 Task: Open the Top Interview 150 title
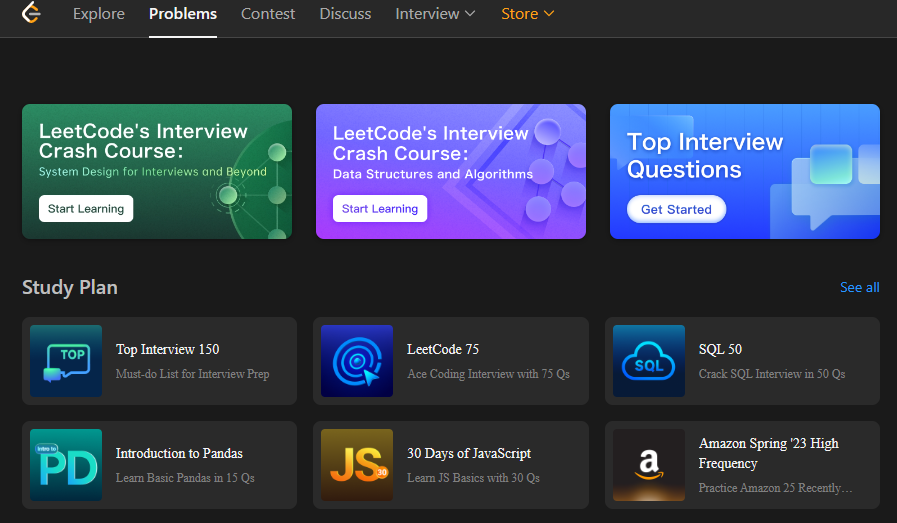(168, 349)
